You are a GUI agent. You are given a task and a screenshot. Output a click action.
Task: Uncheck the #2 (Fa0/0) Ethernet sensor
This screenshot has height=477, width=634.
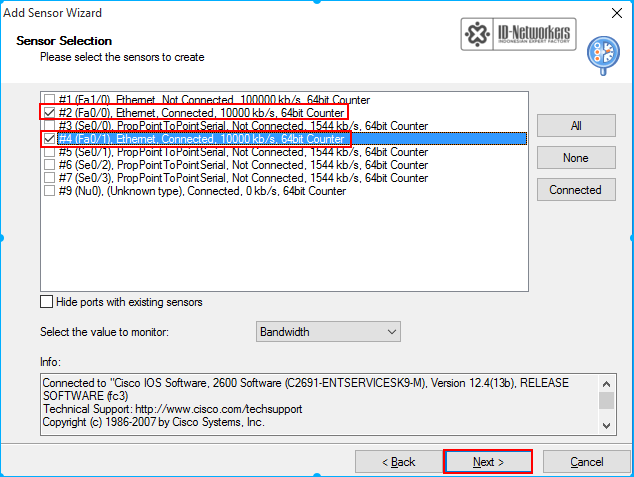pyautogui.click(x=49, y=112)
